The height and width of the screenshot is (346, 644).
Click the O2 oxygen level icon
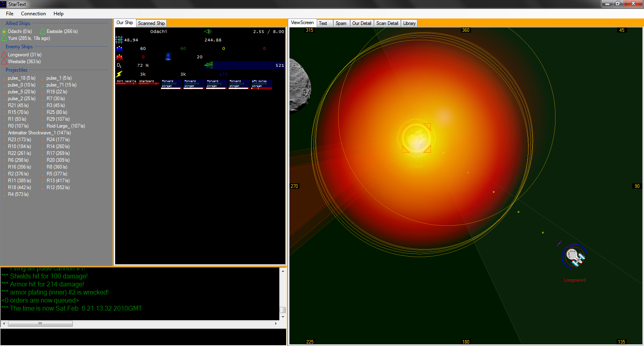point(119,65)
